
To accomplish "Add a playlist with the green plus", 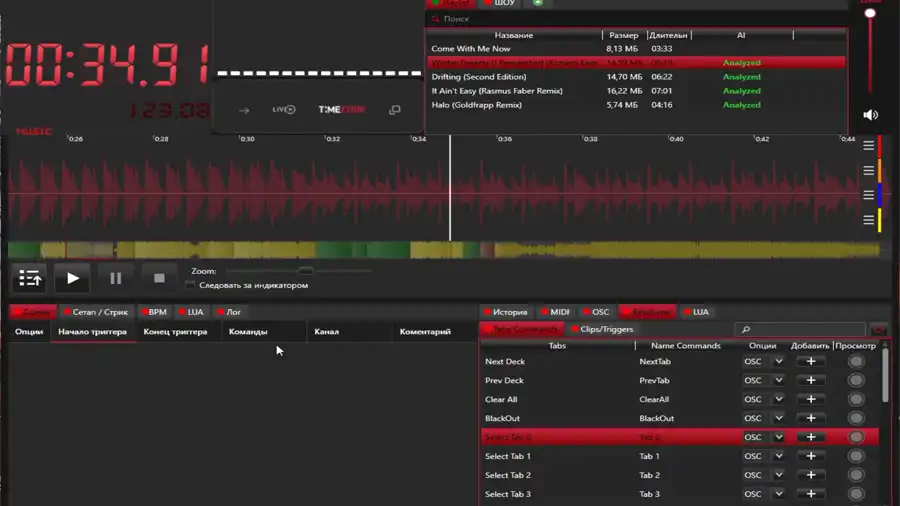I will point(537,3).
